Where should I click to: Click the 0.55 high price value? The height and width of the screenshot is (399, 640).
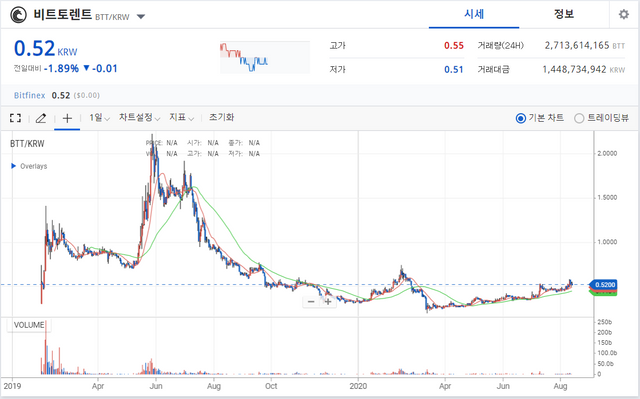(454, 46)
